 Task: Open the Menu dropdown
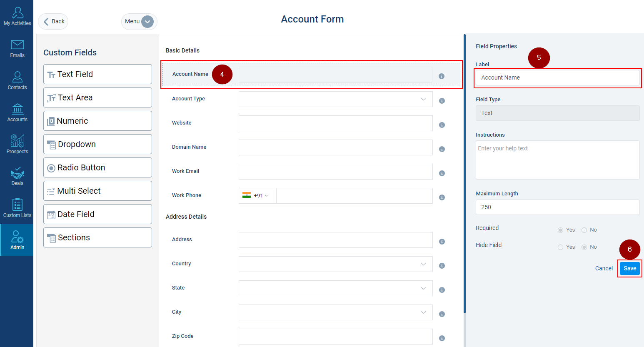pyautogui.click(x=139, y=21)
